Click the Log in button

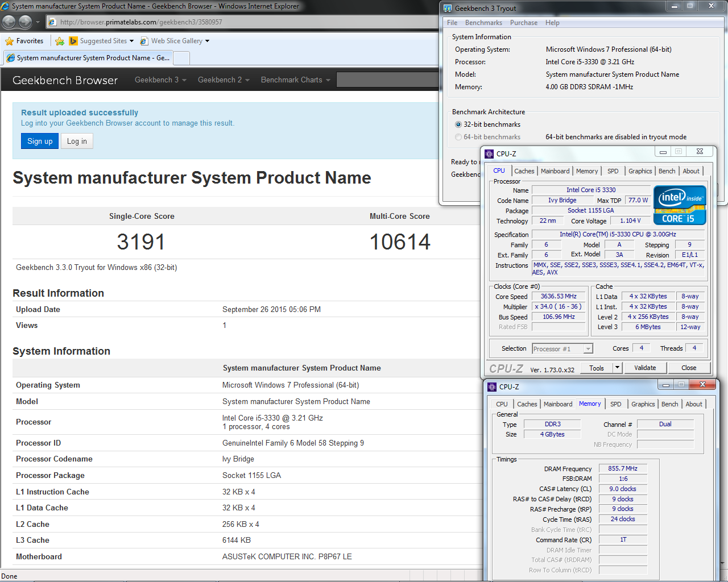[77, 141]
